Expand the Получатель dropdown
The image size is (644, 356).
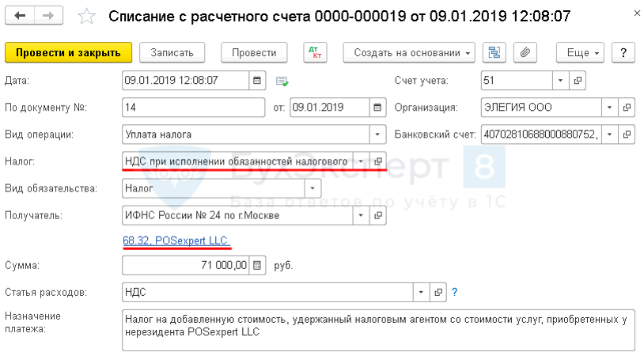(361, 215)
